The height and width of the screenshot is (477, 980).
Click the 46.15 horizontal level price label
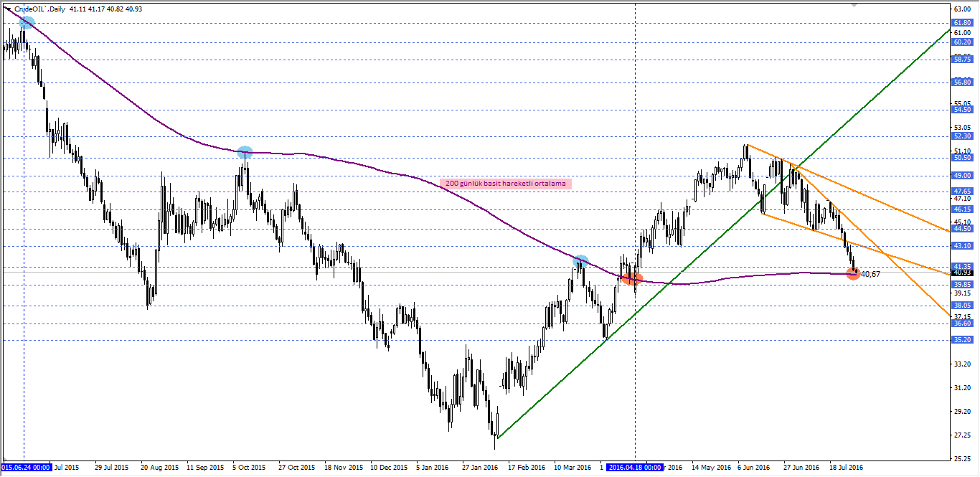962,209
